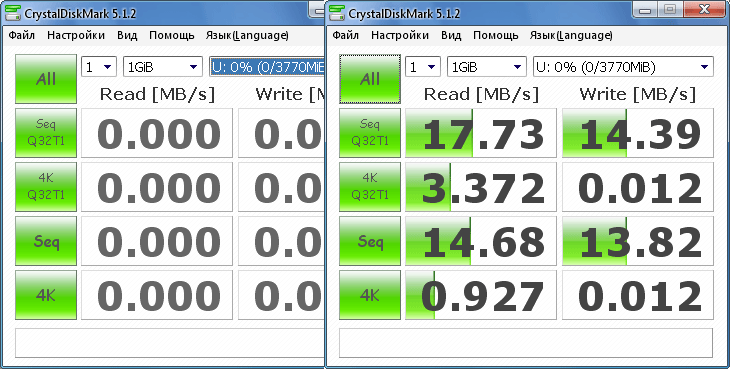Viewport: 730px width, 369px height.
Task: Click the 0.927 4K read result
Action: click(x=481, y=295)
